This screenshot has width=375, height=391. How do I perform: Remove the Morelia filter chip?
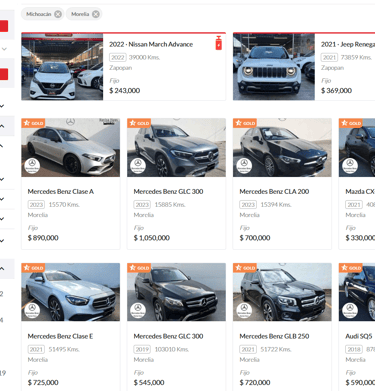click(96, 14)
